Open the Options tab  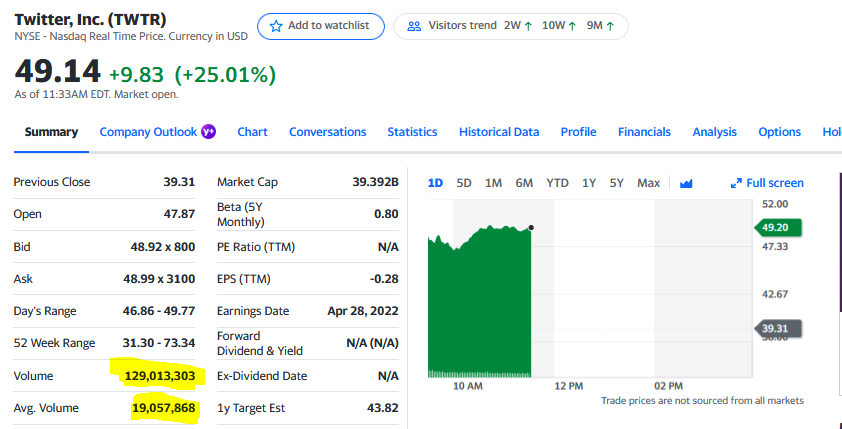tap(779, 132)
